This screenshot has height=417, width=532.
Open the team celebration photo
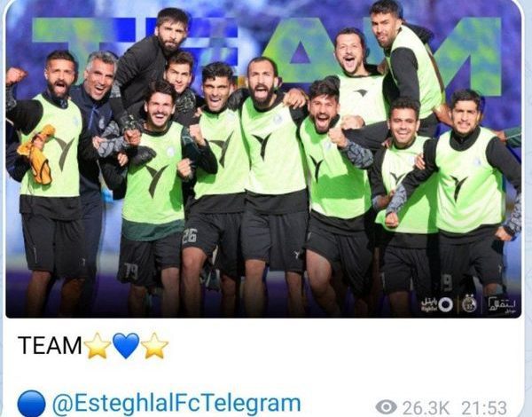[x=263, y=159]
